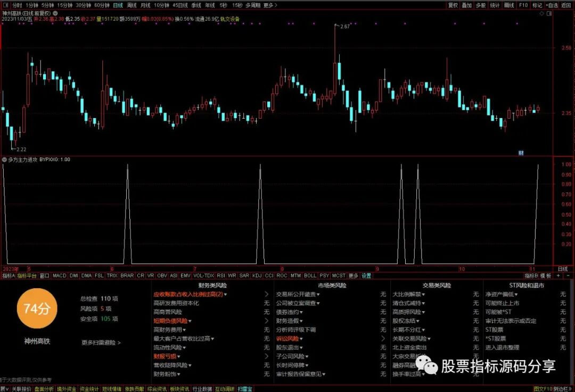Switch to the 5分钟 period
Viewport: 575px width, 392px height.
[x=47, y=5]
